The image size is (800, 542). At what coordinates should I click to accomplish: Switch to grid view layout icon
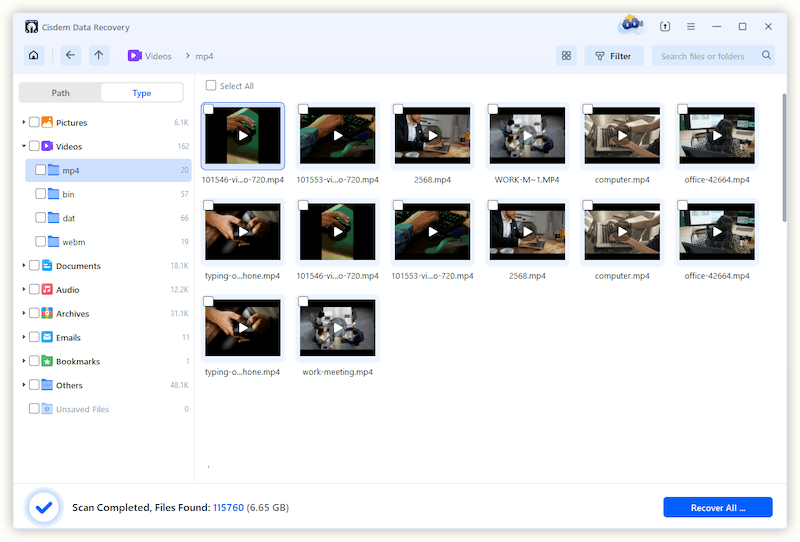click(566, 56)
